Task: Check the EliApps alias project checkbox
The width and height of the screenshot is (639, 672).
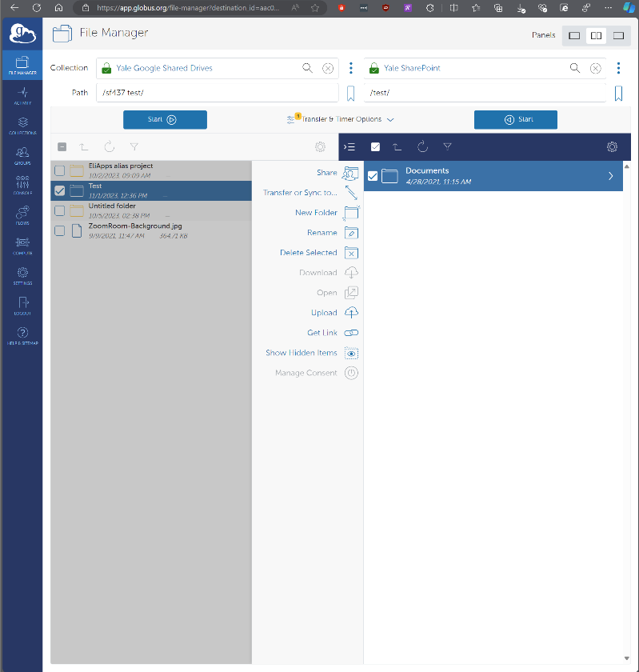Action: (59, 170)
